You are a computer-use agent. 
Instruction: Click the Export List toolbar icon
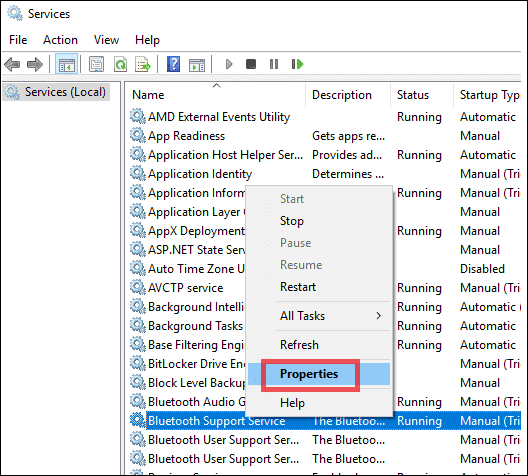point(143,64)
